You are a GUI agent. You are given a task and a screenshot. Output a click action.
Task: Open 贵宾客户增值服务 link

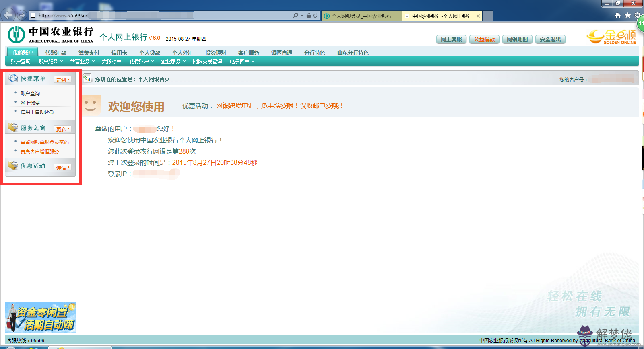pos(40,151)
